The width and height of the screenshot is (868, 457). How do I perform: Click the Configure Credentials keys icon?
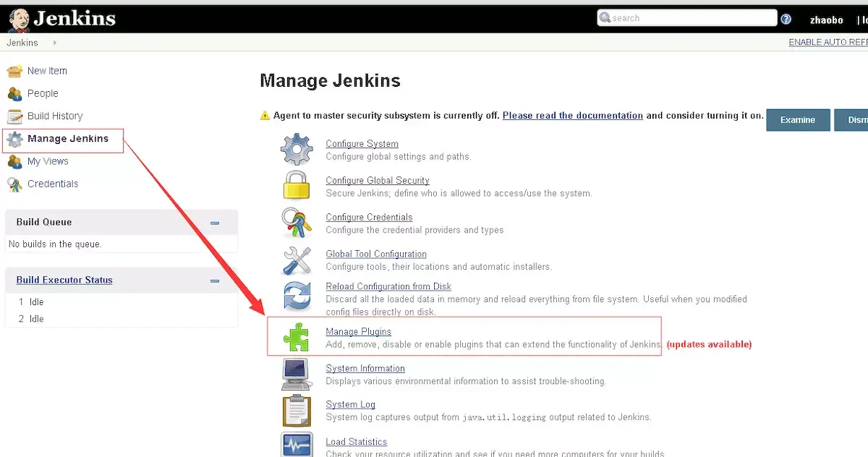pos(297,223)
